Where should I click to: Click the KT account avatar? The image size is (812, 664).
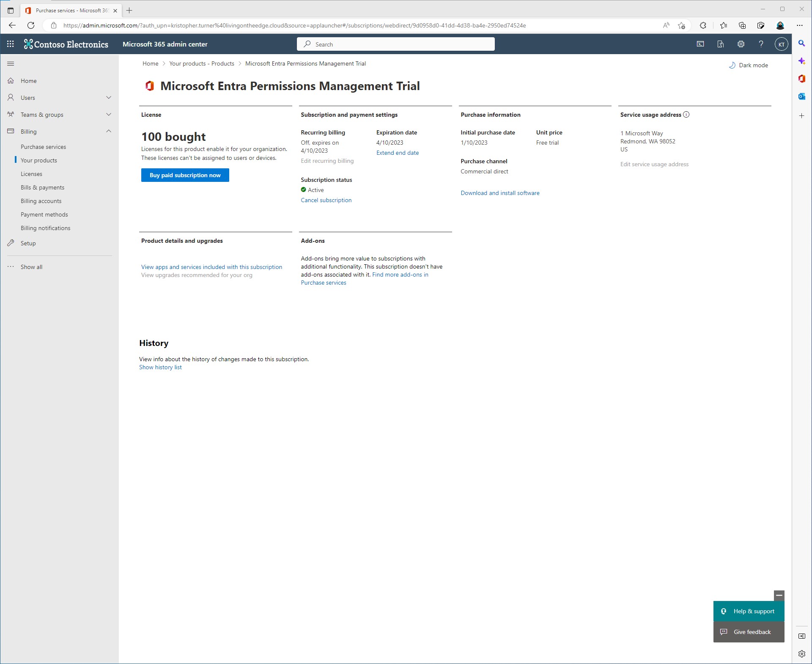point(781,44)
